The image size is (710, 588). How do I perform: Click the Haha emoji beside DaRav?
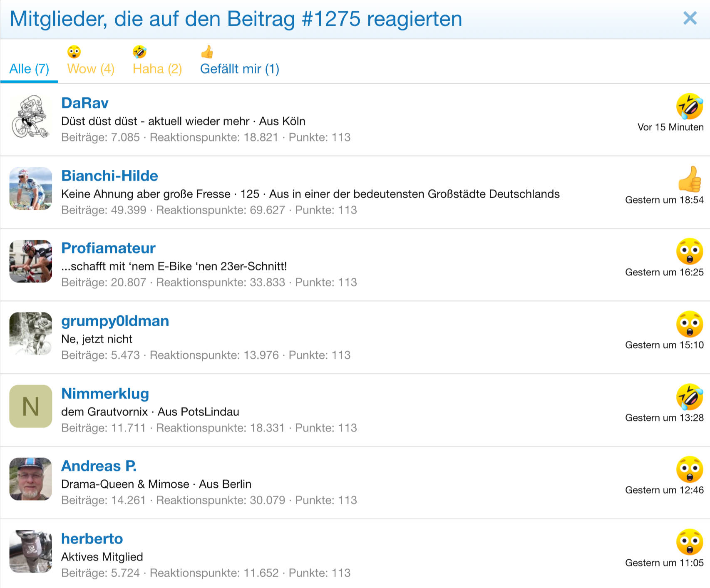click(x=689, y=106)
